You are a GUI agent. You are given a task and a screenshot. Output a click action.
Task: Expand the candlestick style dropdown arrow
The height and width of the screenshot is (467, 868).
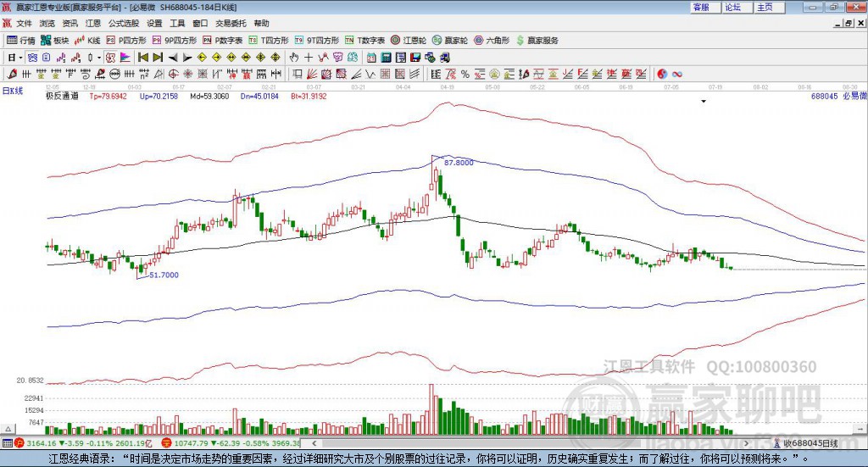99,58
